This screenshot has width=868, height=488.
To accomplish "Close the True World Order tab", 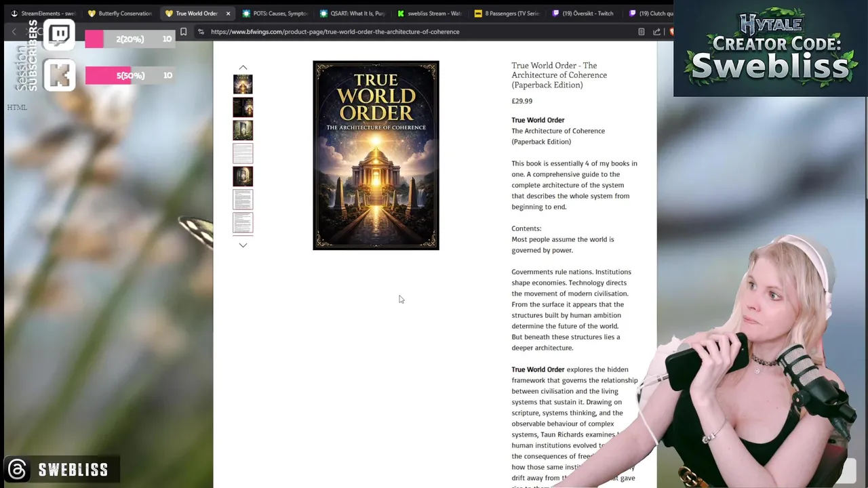I will pyautogui.click(x=228, y=14).
